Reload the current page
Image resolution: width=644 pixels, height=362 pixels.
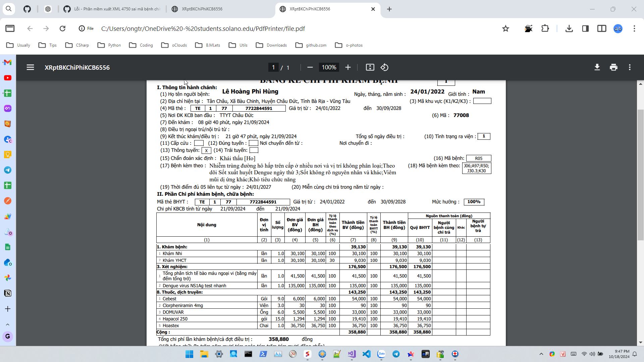[62, 28]
